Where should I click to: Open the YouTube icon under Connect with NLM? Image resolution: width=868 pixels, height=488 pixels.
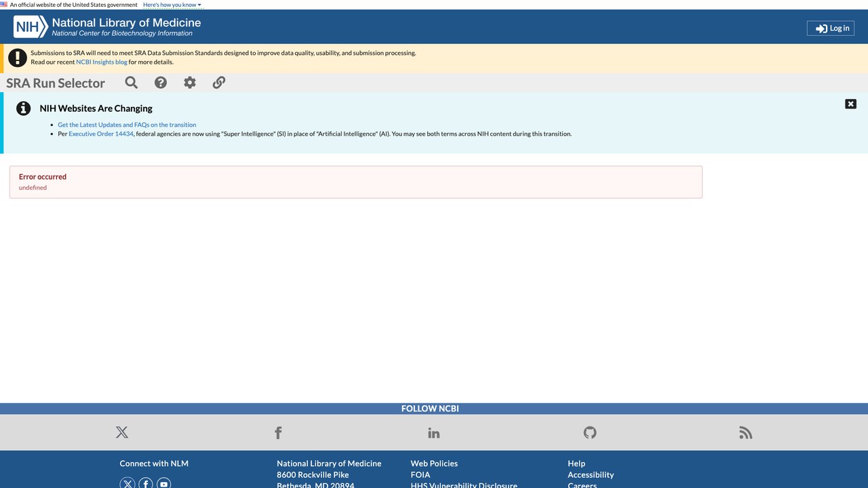164,483
